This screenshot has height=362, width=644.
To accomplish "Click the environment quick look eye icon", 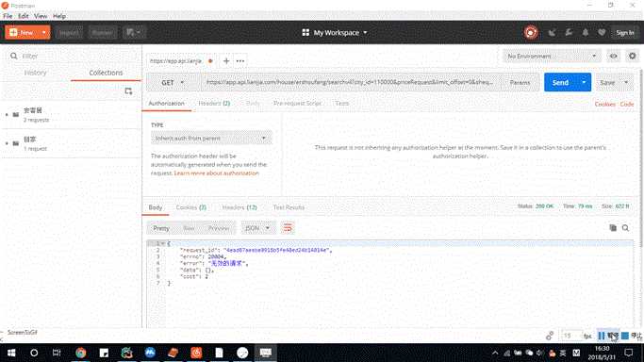I will (x=614, y=56).
